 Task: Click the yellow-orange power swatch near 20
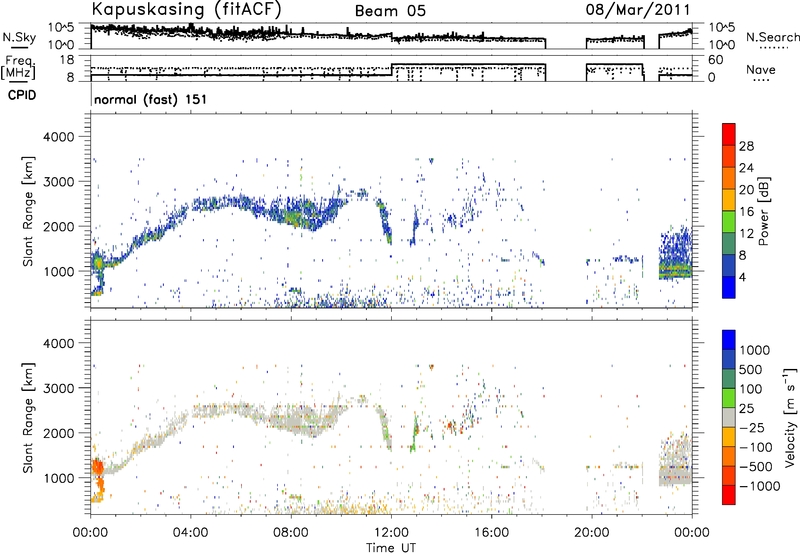(x=729, y=200)
